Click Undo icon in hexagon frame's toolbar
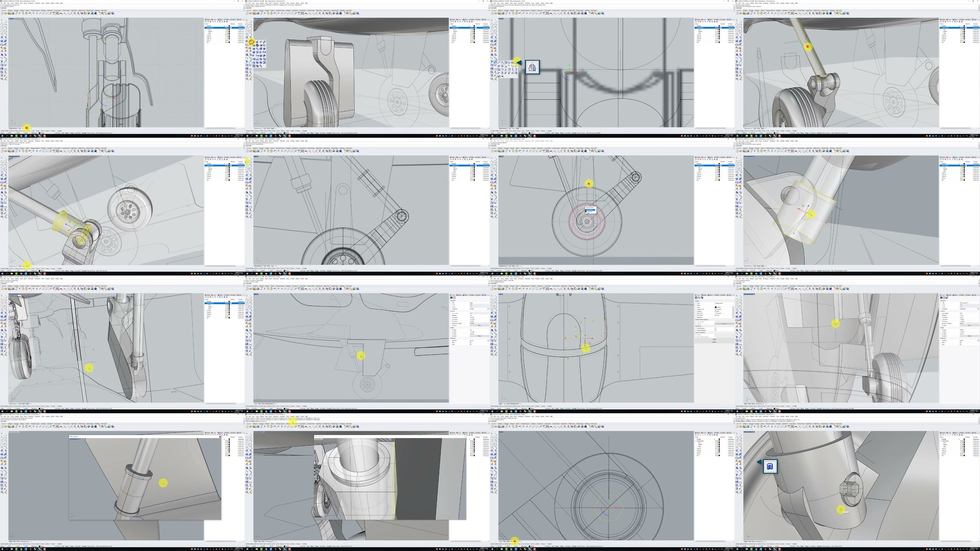Image resolution: width=980 pixels, height=551 pixels. [x=520, y=426]
